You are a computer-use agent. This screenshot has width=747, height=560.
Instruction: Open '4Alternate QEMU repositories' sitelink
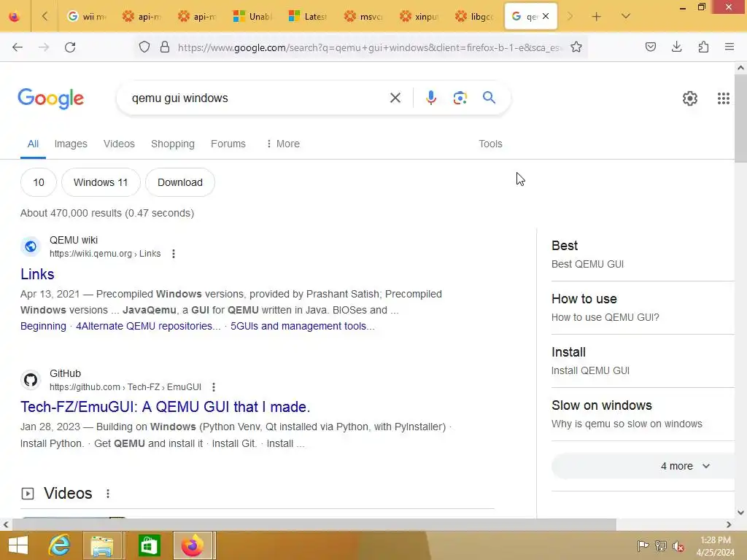pyautogui.click(x=148, y=326)
